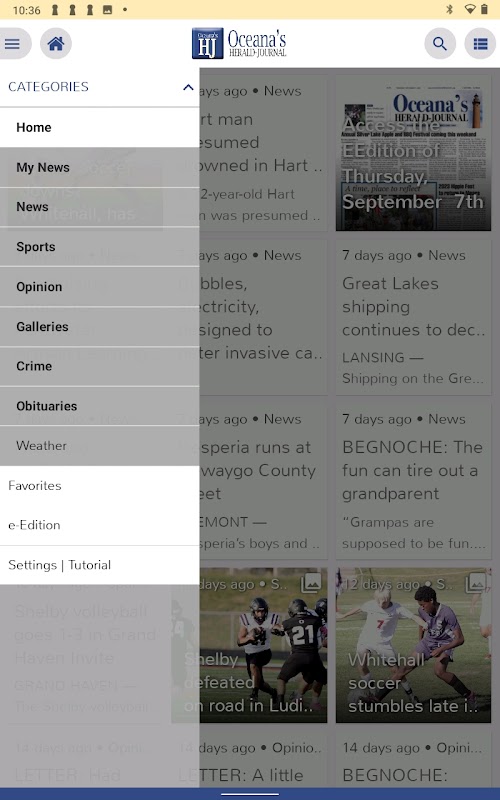Tap gallery icon on Shelby football card

pyautogui.click(x=311, y=582)
